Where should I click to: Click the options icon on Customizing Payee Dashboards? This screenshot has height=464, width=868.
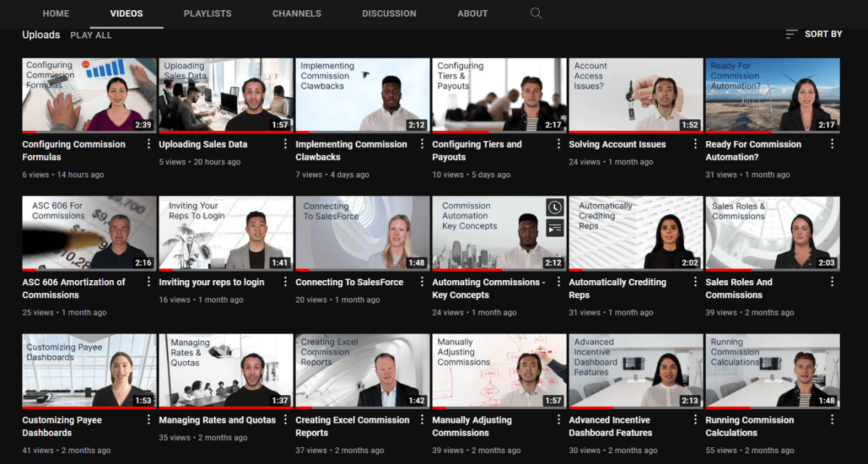click(x=148, y=419)
